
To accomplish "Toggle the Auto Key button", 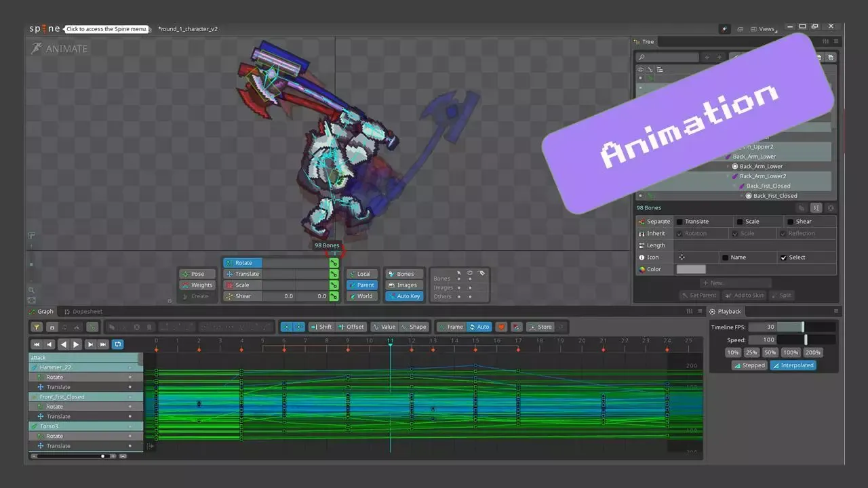I will pos(404,296).
